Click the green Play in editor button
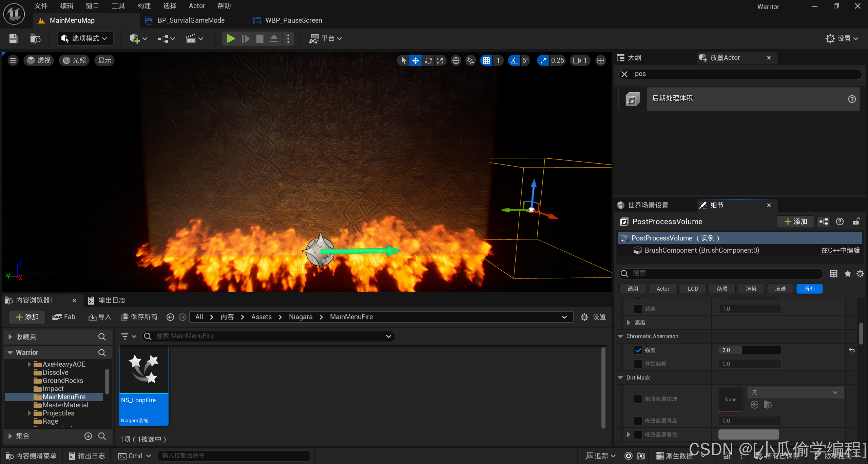Viewport: 868px width, 464px height. click(x=231, y=39)
